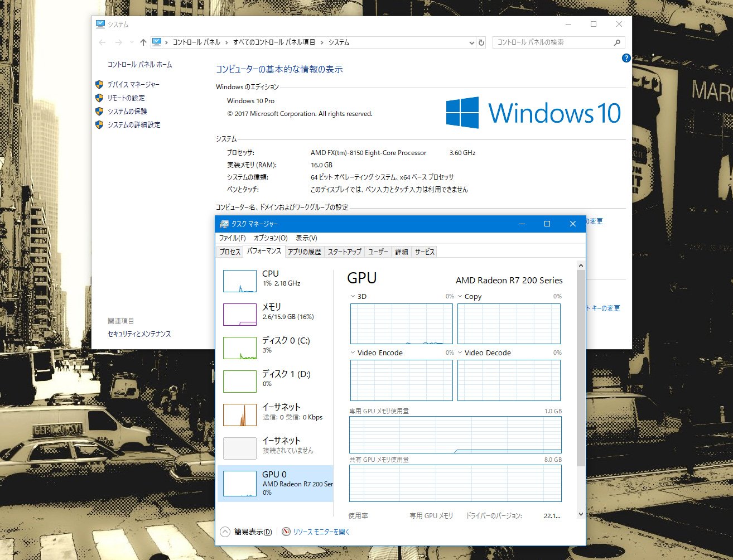The width and height of the screenshot is (733, 560).
Task: Refresh the System window address bar
Action: 481,42
